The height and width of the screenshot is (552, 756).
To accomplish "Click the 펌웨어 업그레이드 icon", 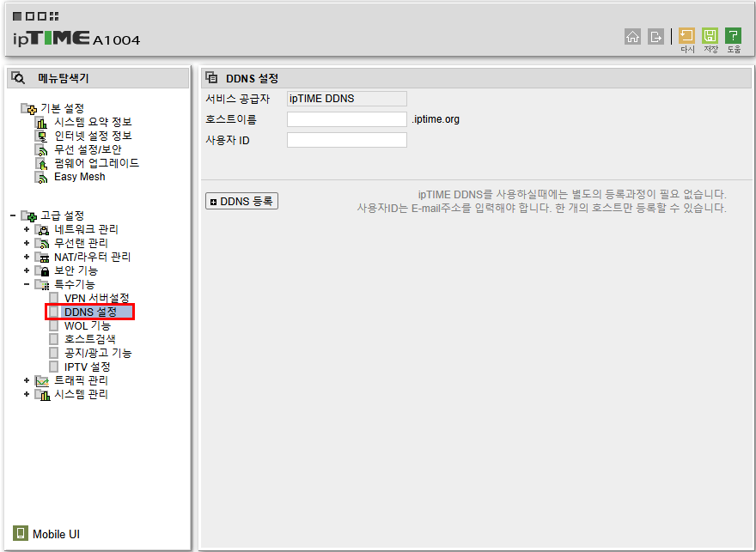I will coord(41,164).
